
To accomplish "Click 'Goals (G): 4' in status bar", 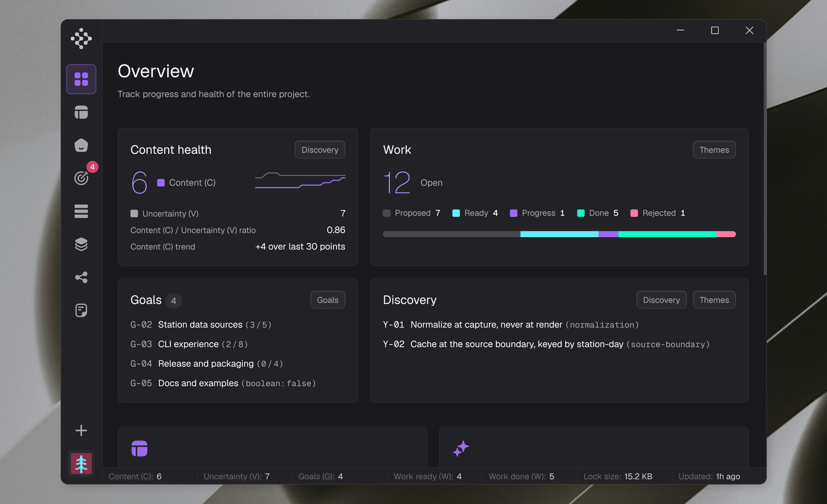I will [321, 476].
